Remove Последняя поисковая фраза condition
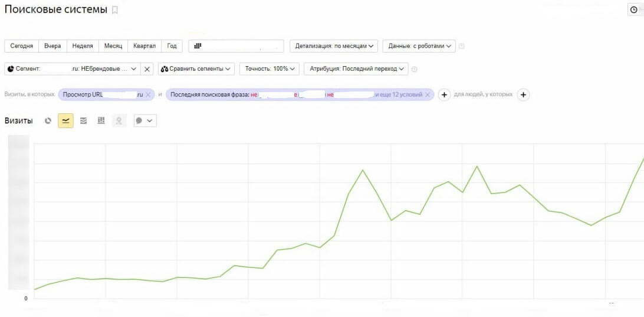 (428, 95)
